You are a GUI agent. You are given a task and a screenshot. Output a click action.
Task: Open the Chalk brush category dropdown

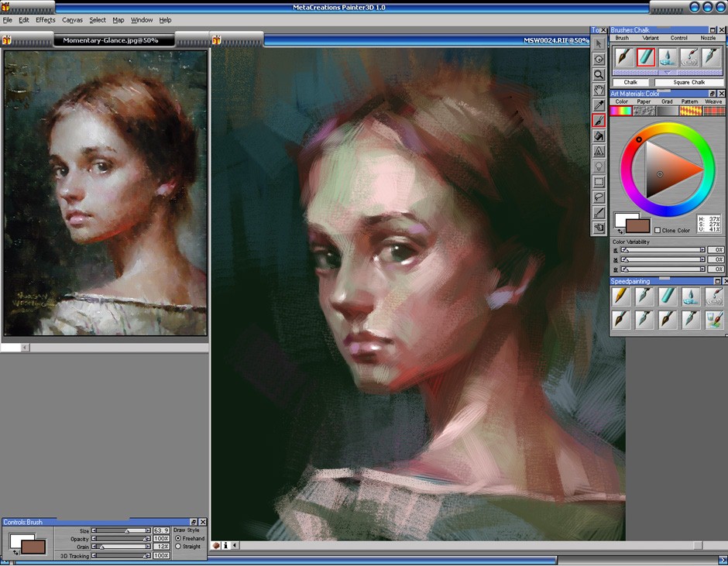click(630, 82)
